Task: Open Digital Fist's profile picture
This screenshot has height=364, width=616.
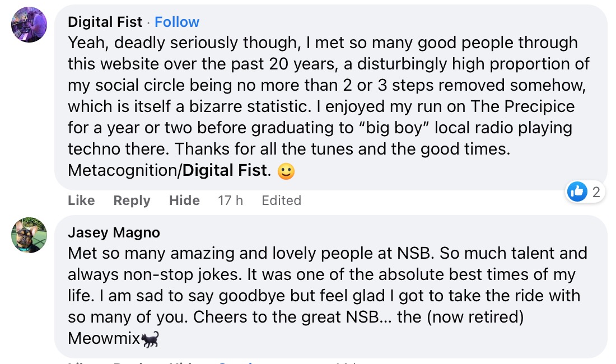Action: [x=29, y=25]
